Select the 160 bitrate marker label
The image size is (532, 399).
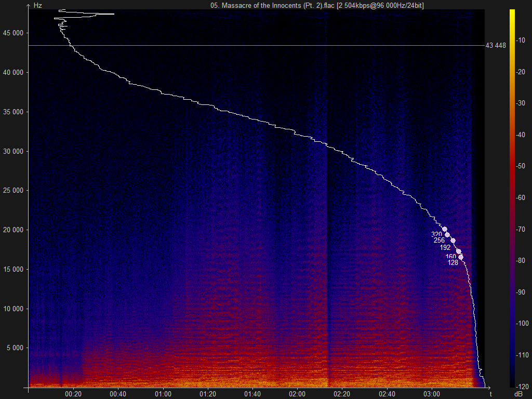click(450, 257)
